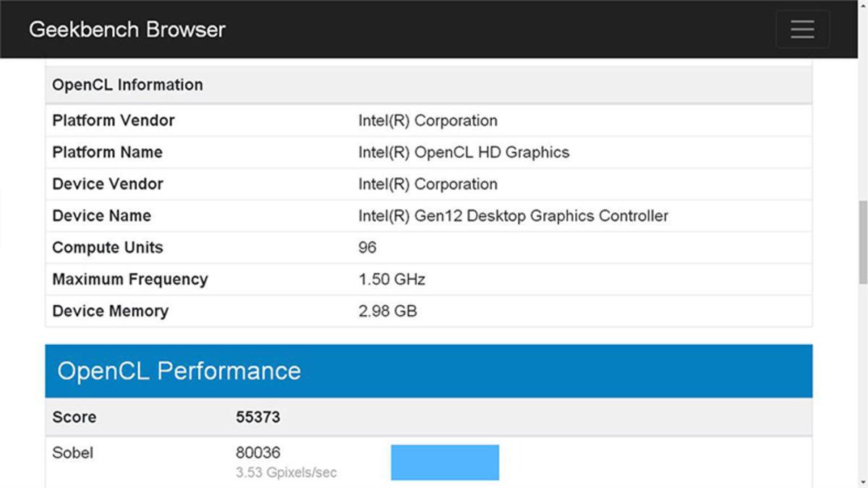Click the Maximum Frequency value 1.50 GHz

click(x=392, y=279)
